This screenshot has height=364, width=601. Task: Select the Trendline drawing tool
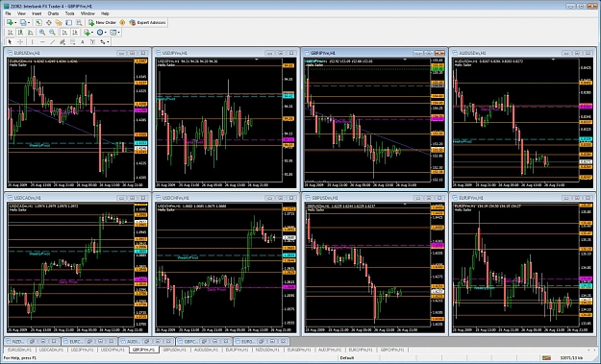click(x=52, y=42)
